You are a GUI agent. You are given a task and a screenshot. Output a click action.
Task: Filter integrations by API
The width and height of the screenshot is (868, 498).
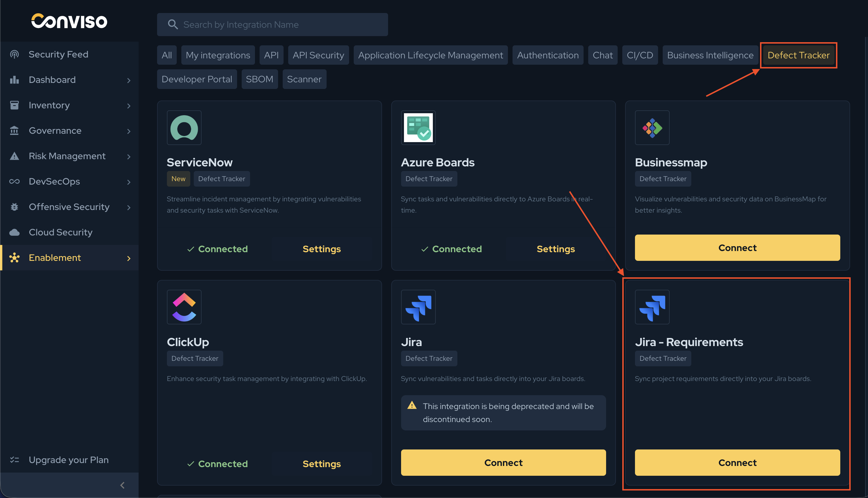click(x=271, y=55)
